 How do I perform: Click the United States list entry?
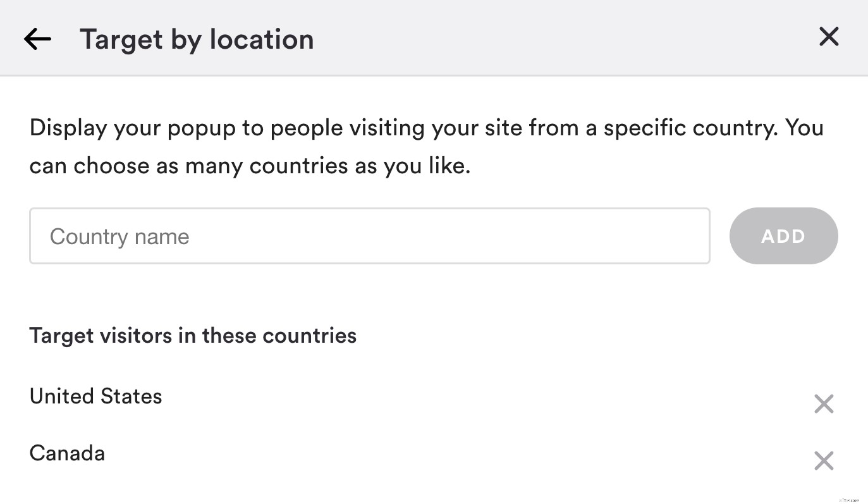(95, 396)
